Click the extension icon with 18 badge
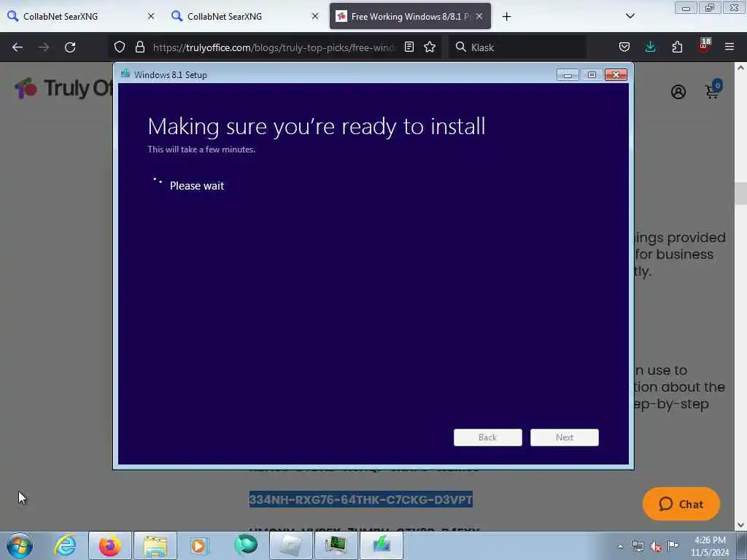 [x=704, y=46]
